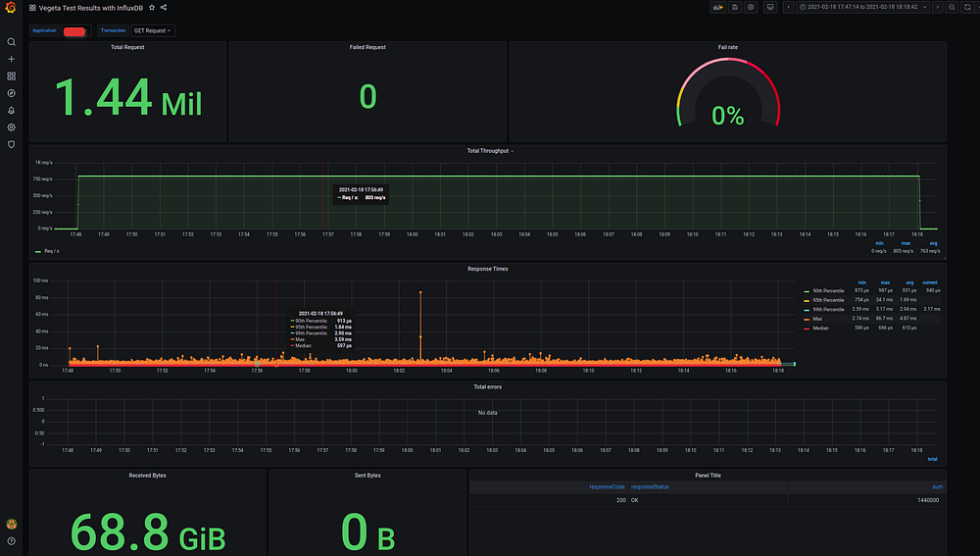The width and height of the screenshot is (980, 556).
Task: Click the dashboard title Vegeta Test Results
Action: (x=90, y=8)
